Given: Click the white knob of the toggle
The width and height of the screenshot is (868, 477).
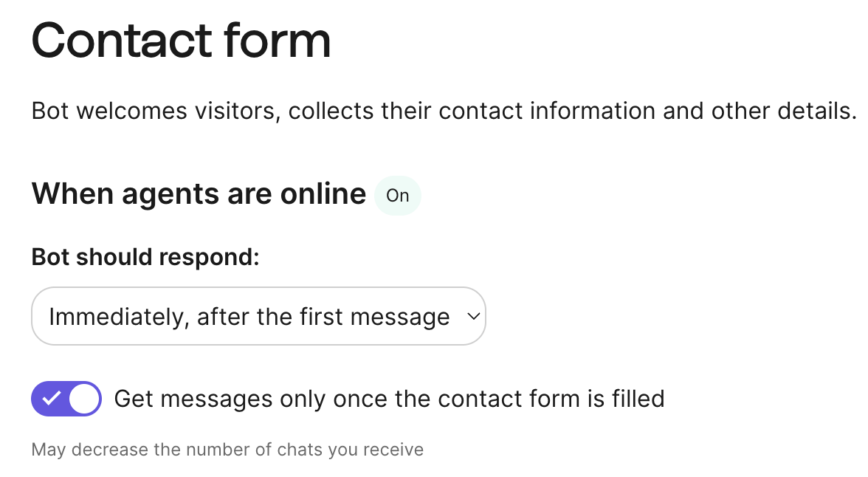Looking at the screenshot, I should [84, 399].
